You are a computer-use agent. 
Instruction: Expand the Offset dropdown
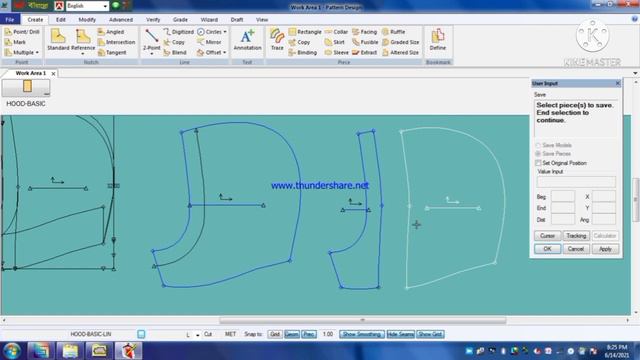224,53
